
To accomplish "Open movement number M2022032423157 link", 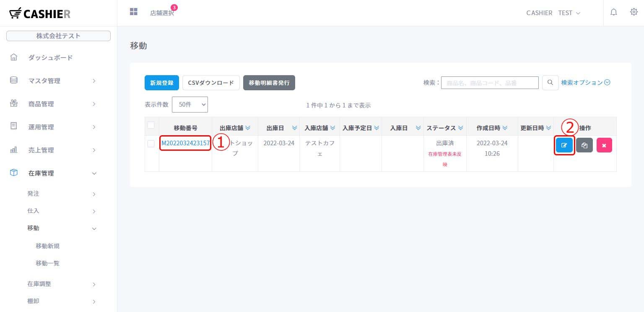I will pyautogui.click(x=186, y=143).
